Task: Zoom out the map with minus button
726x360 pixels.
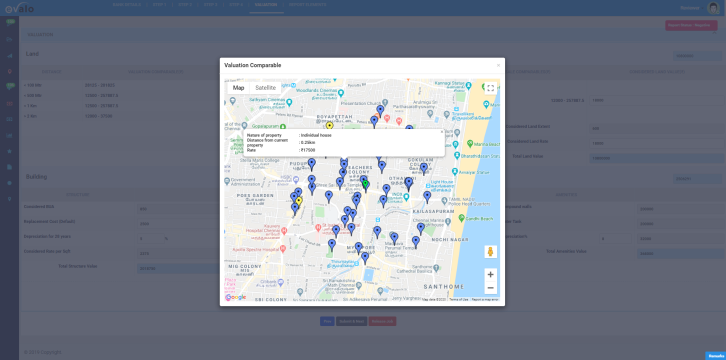Action: (490, 288)
